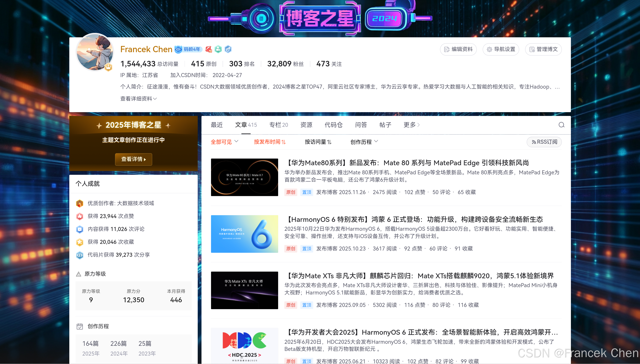Open the 管理博文 management button
This screenshot has height=364, width=640.
(543, 49)
